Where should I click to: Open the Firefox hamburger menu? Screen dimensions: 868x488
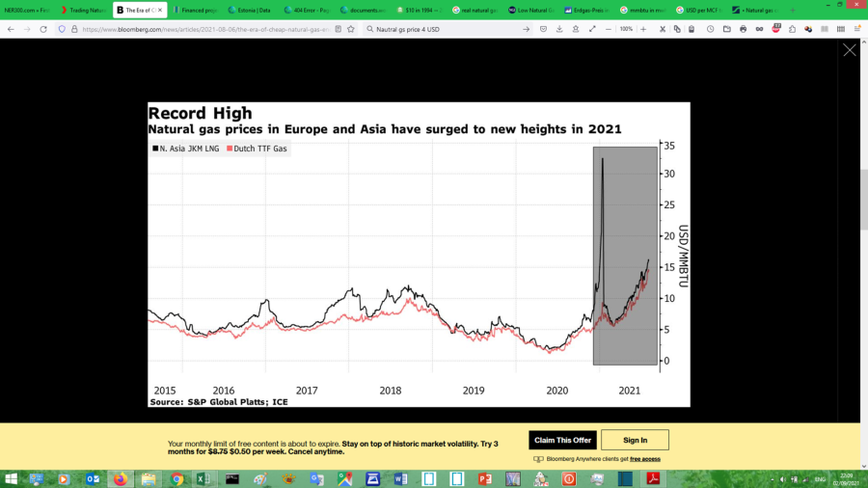856,29
